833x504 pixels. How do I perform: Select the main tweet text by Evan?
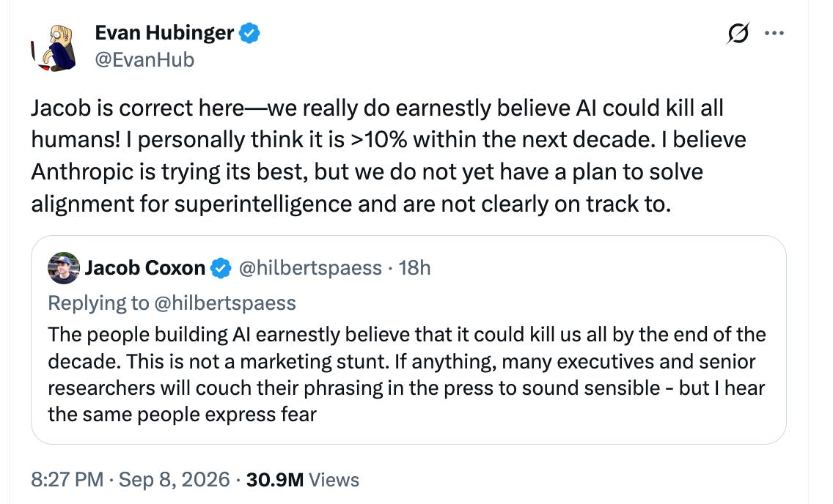[x=389, y=156]
